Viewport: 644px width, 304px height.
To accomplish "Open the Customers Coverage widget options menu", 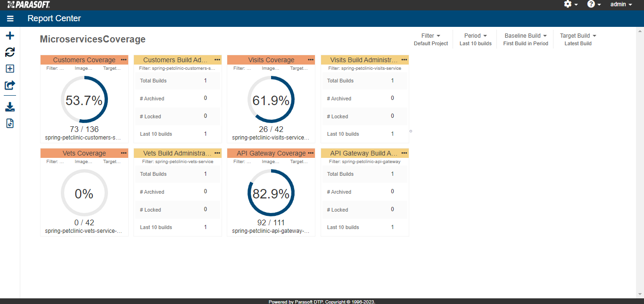I will (x=124, y=60).
